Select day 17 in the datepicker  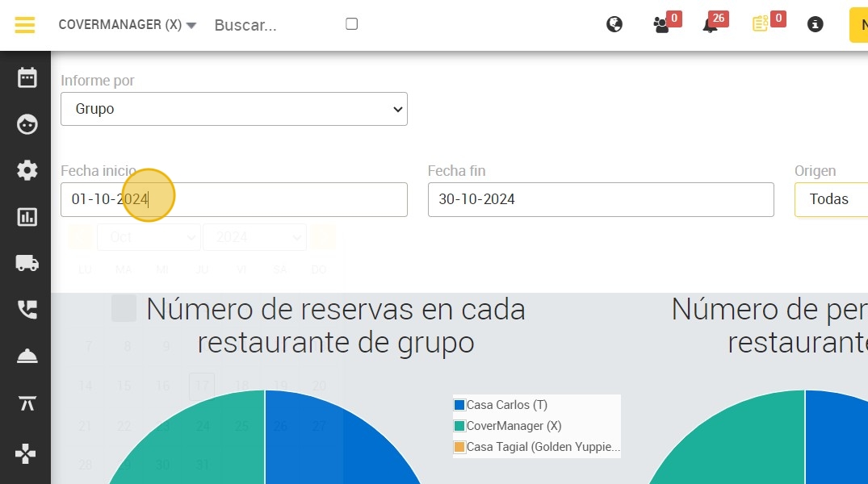coord(202,386)
